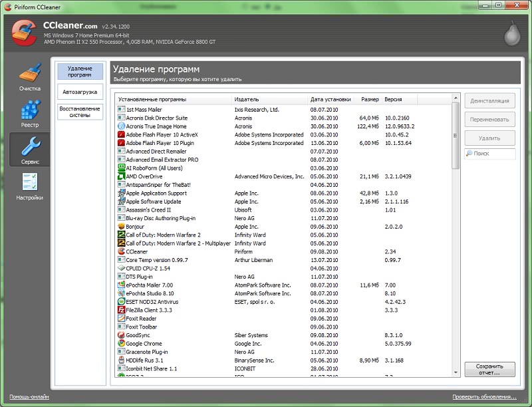Open the Настройки options section

click(x=30, y=186)
